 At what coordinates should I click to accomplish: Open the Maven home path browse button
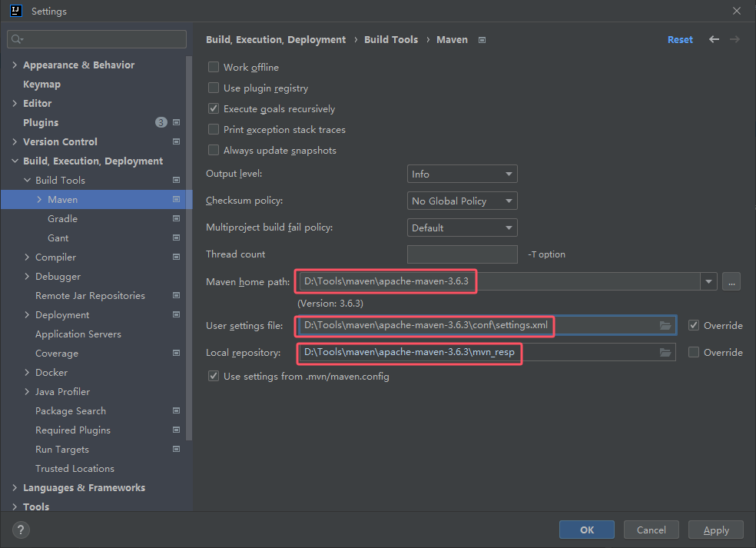click(x=731, y=281)
